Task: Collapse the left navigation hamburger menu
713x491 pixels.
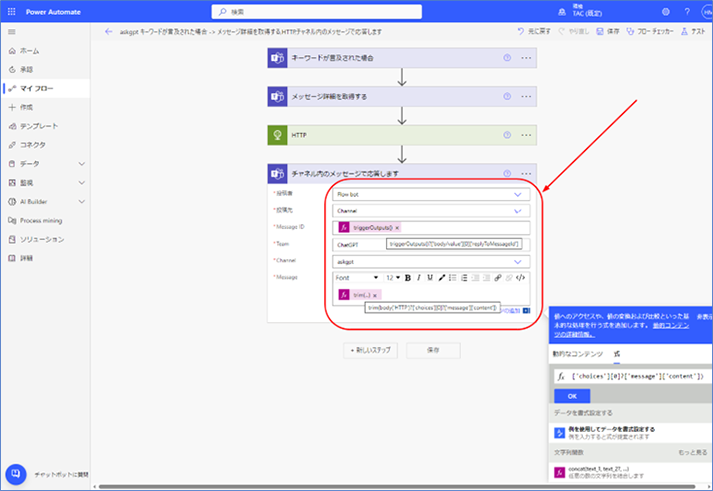Action: tap(12, 32)
